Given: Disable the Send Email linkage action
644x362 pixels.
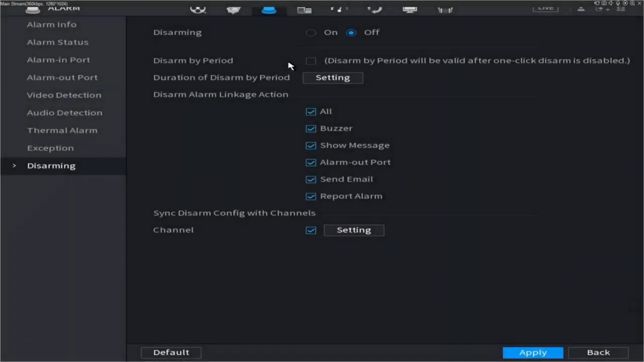Looking at the screenshot, I should click(311, 179).
